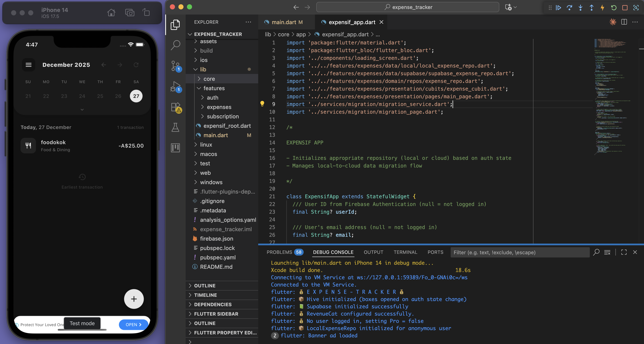Toggle maximize the debug console panel
The width and height of the screenshot is (644, 344).
[x=624, y=252]
